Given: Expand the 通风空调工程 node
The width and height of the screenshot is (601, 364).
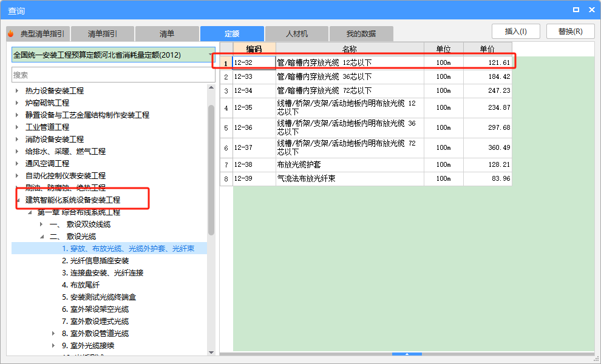Looking at the screenshot, I should [x=17, y=164].
